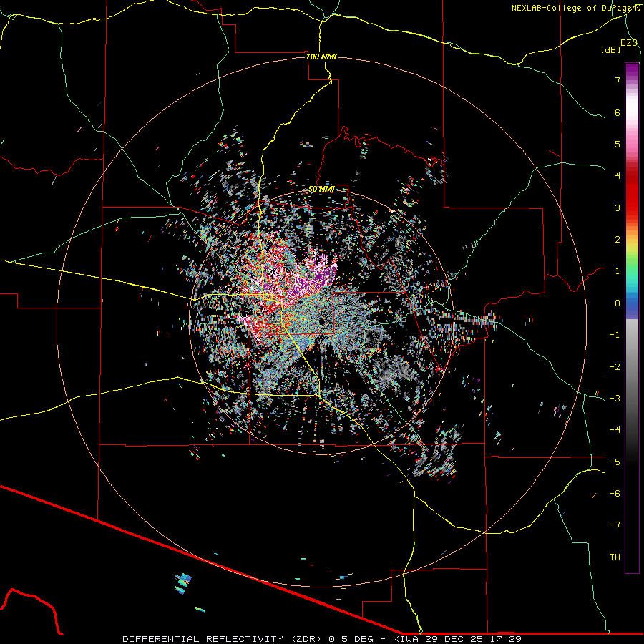Click the 100 NMI range ring label
Screen dimensions: 644x644
point(321,57)
